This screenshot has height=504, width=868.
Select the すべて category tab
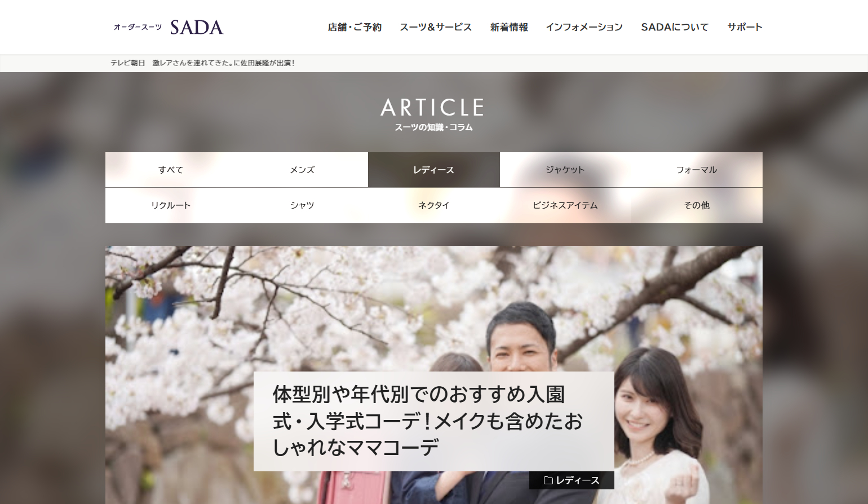point(171,170)
